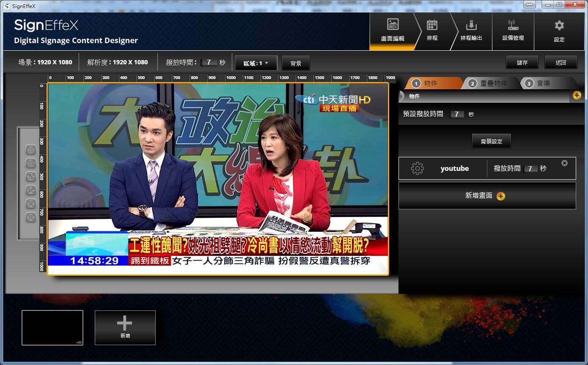Open 背景設定 background settings
588x365 pixels.
[x=491, y=141]
